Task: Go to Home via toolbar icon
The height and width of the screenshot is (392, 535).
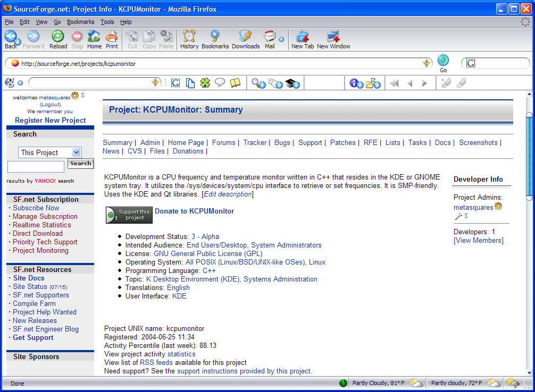Action: click(x=94, y=39)
